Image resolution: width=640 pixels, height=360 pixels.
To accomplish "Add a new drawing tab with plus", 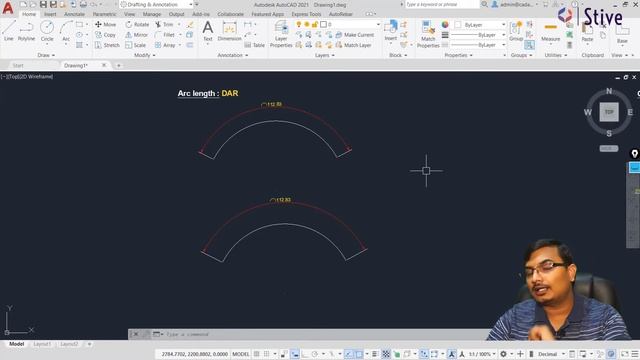I will tap(118, 65).
